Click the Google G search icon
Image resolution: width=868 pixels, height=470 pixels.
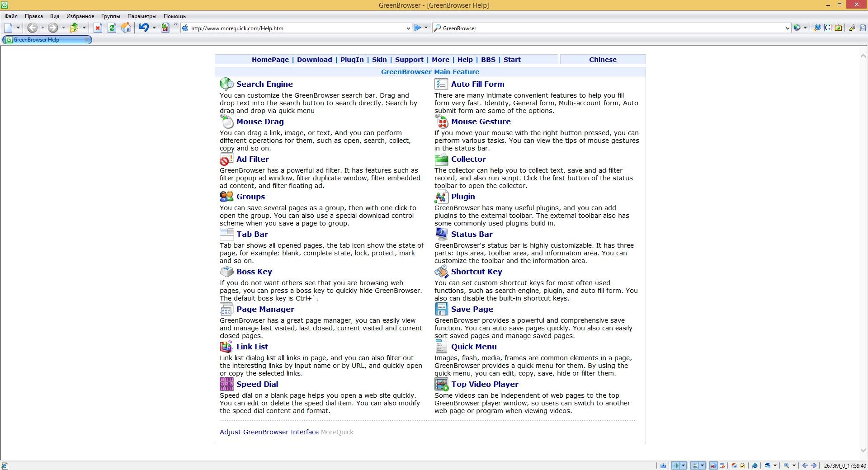[x=828, y=28]
